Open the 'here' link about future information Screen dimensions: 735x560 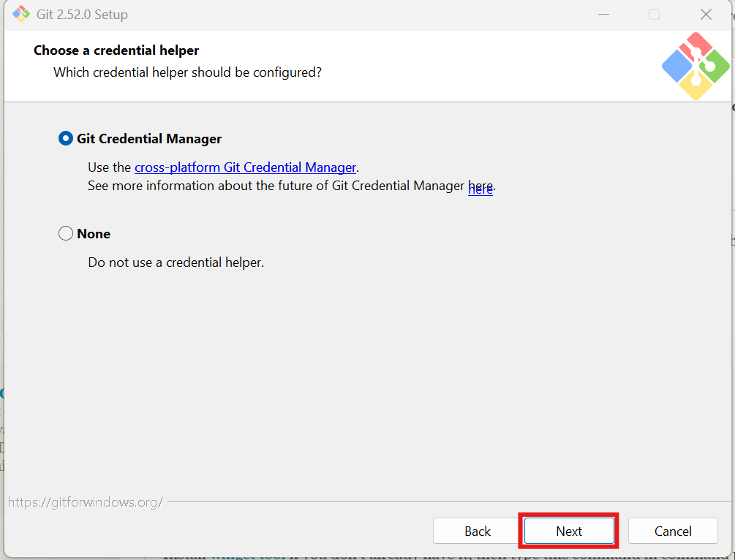click(480, 189)
